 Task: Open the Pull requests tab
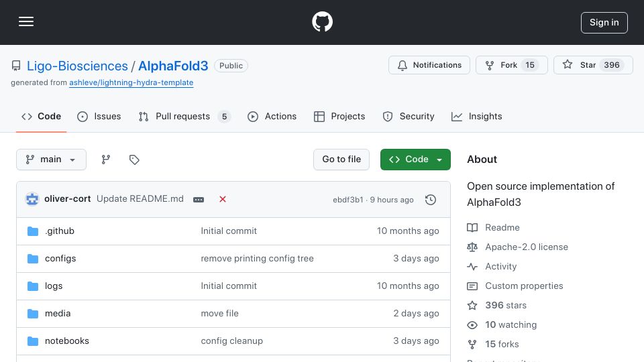184,117
